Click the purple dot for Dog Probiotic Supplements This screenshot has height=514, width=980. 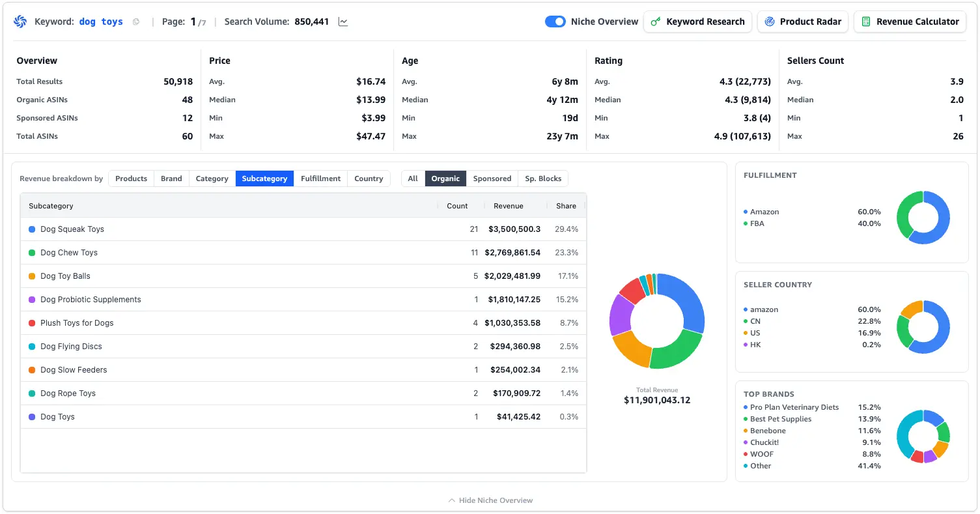click(32, 300)
